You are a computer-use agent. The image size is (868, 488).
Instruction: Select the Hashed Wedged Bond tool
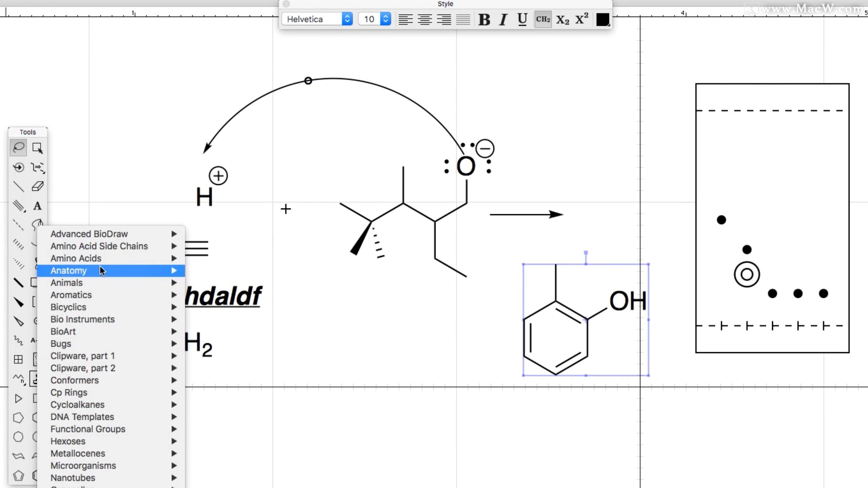18,263
